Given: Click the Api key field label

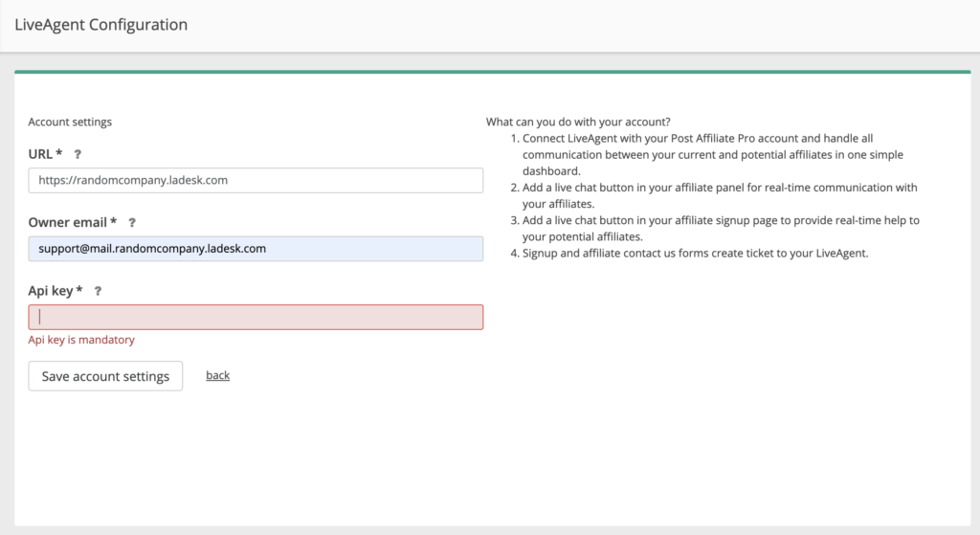Looking at the screenshot, I should 56,291.
